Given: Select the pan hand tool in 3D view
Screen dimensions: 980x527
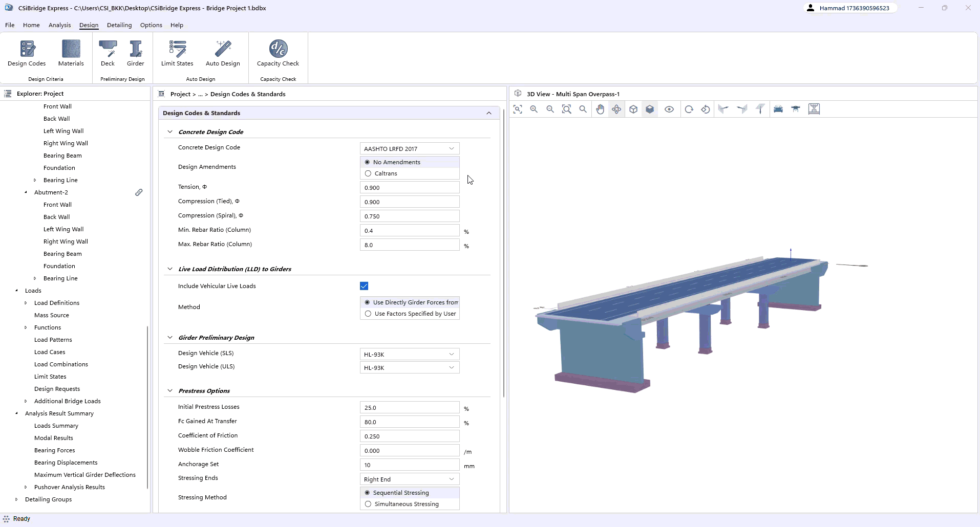Looking at the screenshot, I should pyautogui.click(x=600, y=109).
